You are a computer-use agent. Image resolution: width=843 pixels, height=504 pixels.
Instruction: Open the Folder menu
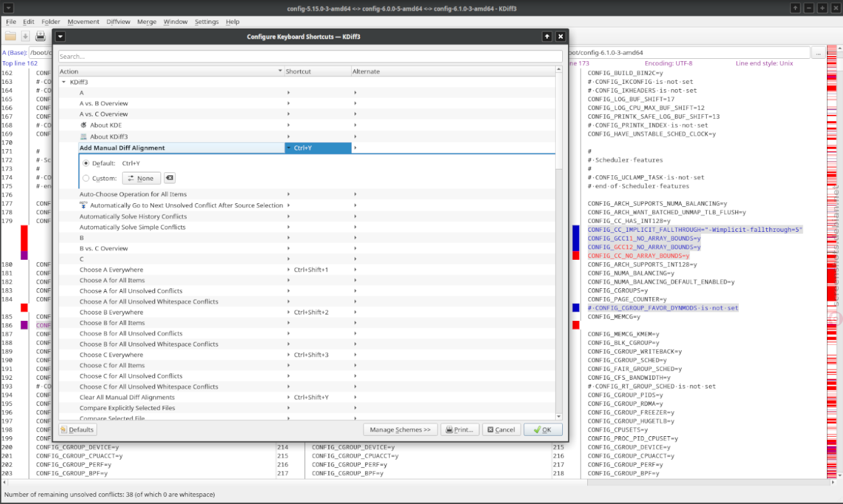[x=51, y=22]
